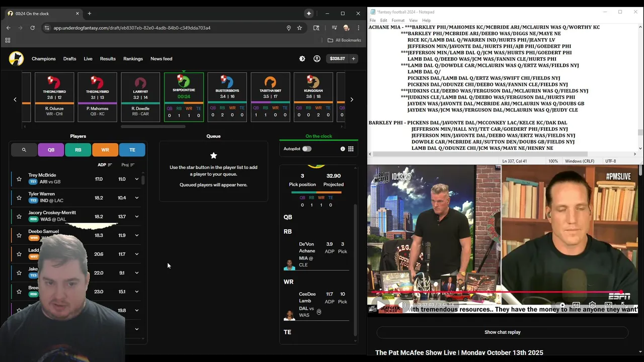Open the Champions nav item

point(44,59)
